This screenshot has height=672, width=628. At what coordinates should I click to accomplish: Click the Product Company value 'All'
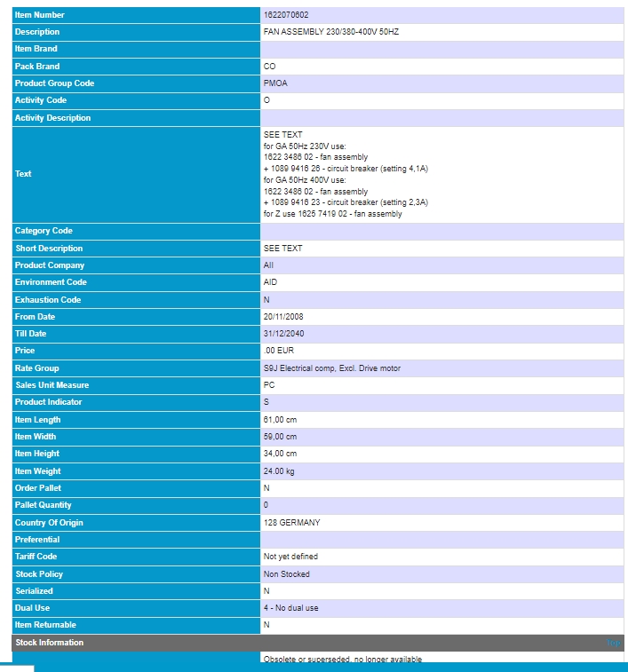pos(268,265)
